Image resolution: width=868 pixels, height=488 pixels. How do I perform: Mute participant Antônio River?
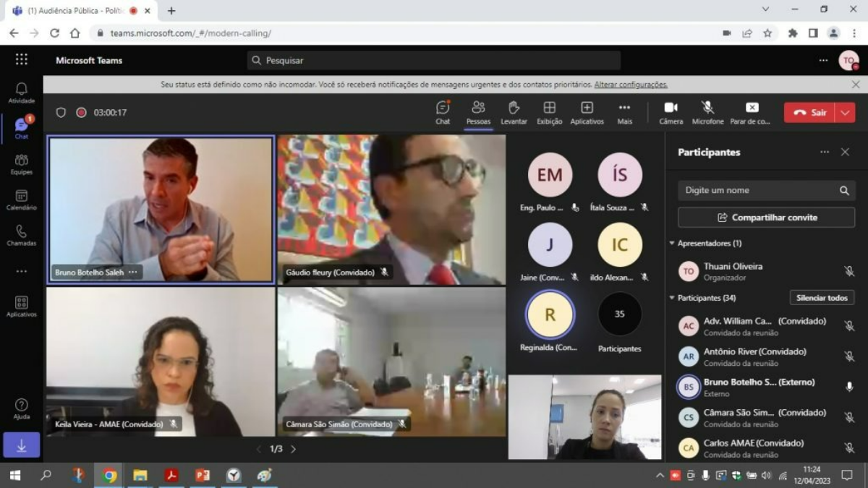pyautogui.click(x=848, y=356)
